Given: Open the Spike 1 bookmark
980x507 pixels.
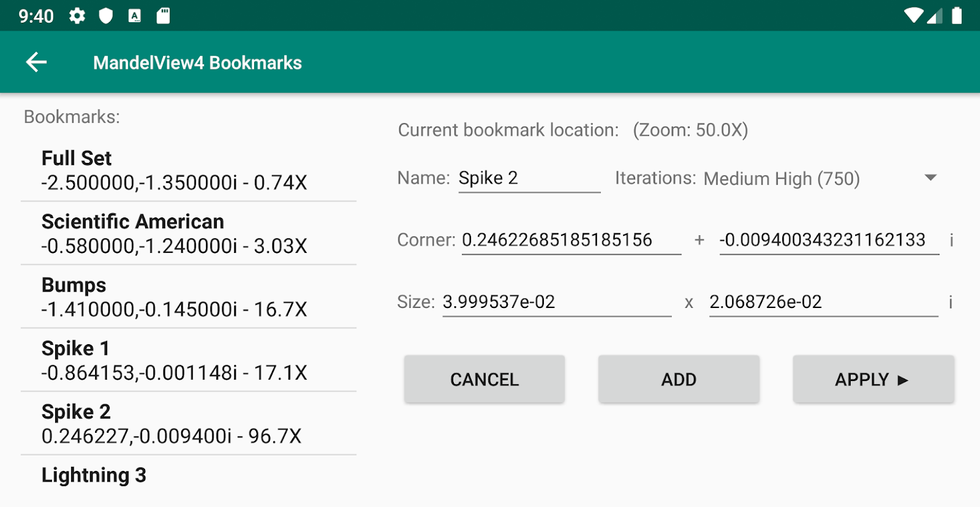Looking at the screenshot, I should [x=188, y=360].
